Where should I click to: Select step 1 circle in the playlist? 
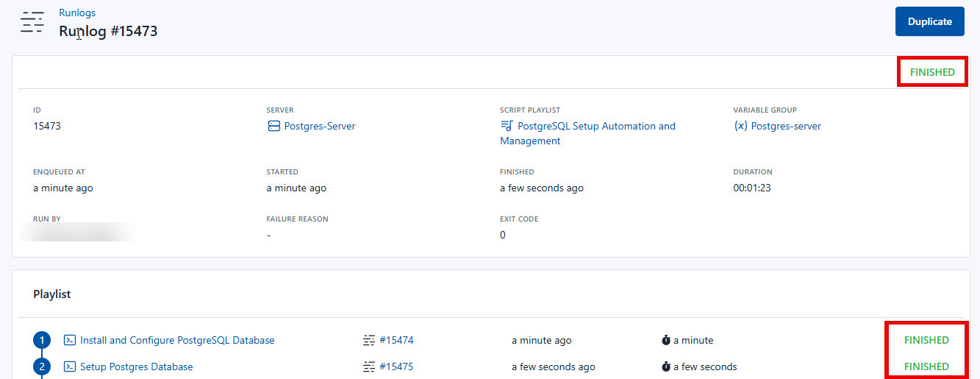point(42,340)
